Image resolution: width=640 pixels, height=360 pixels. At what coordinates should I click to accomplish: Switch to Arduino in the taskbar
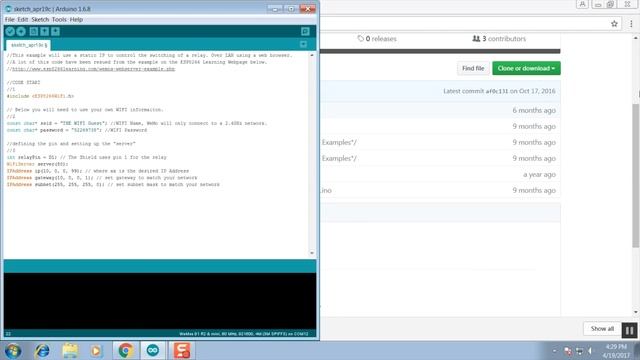click(153, 351)
